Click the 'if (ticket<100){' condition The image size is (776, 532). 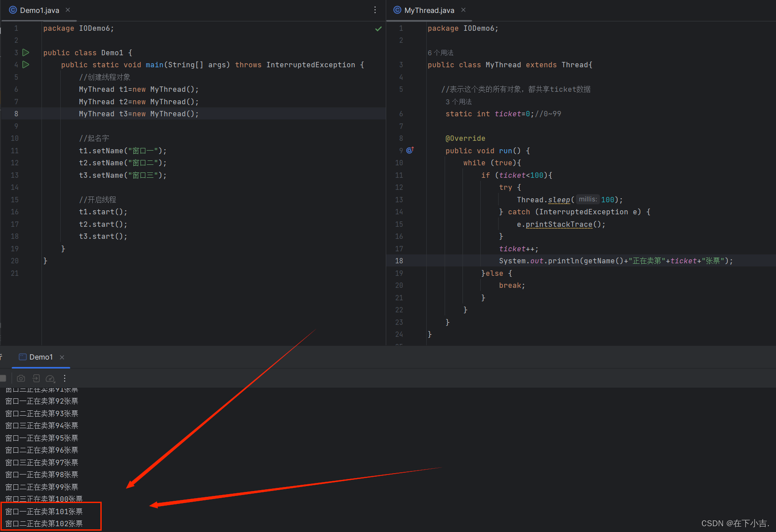coord(516,175)
